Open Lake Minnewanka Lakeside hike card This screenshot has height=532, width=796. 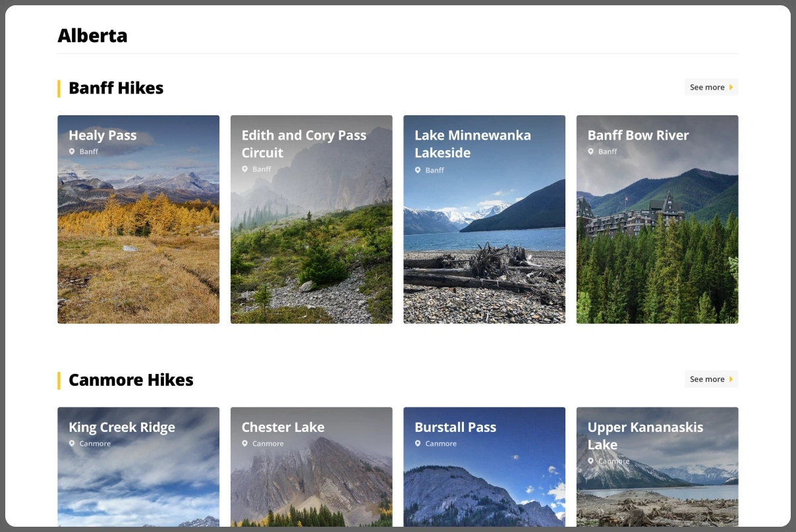pos(484,219)
